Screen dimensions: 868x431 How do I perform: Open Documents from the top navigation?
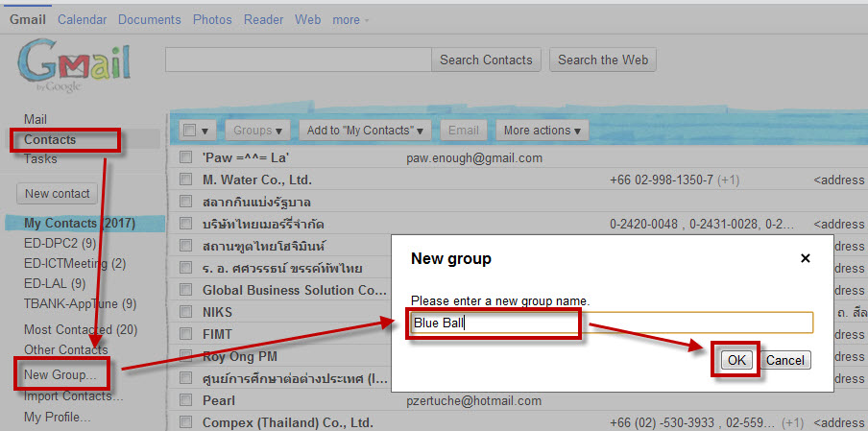click(x=150, y=20)
